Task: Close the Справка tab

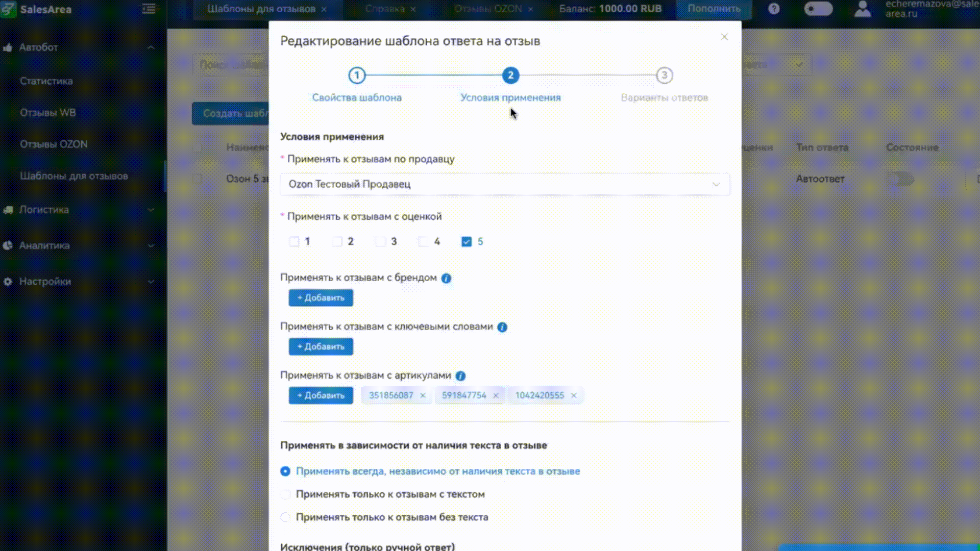Action: click(413, 9)
